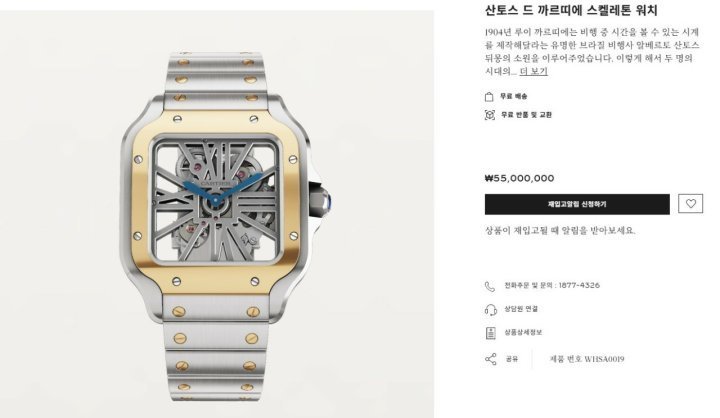Click the heart wishlist icon button
The image size is (720, 418).
[690, 203]
